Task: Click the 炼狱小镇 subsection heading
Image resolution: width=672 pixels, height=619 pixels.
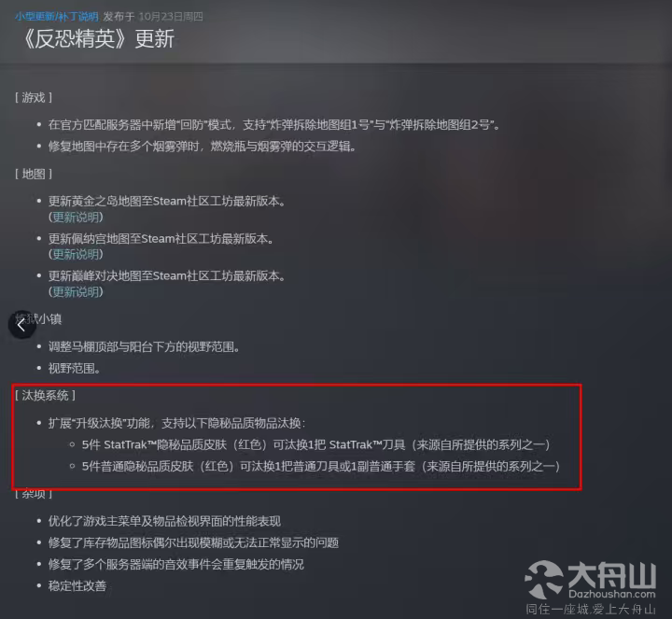Action: point(38,319)
